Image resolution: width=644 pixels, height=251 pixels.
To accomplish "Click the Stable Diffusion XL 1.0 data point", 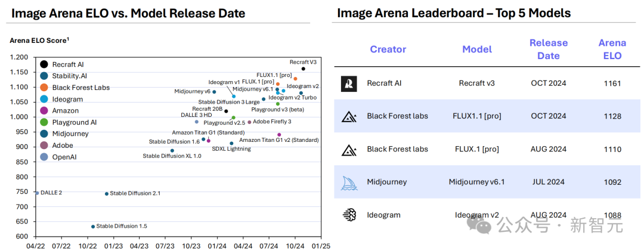I will [x=172, y=151].
